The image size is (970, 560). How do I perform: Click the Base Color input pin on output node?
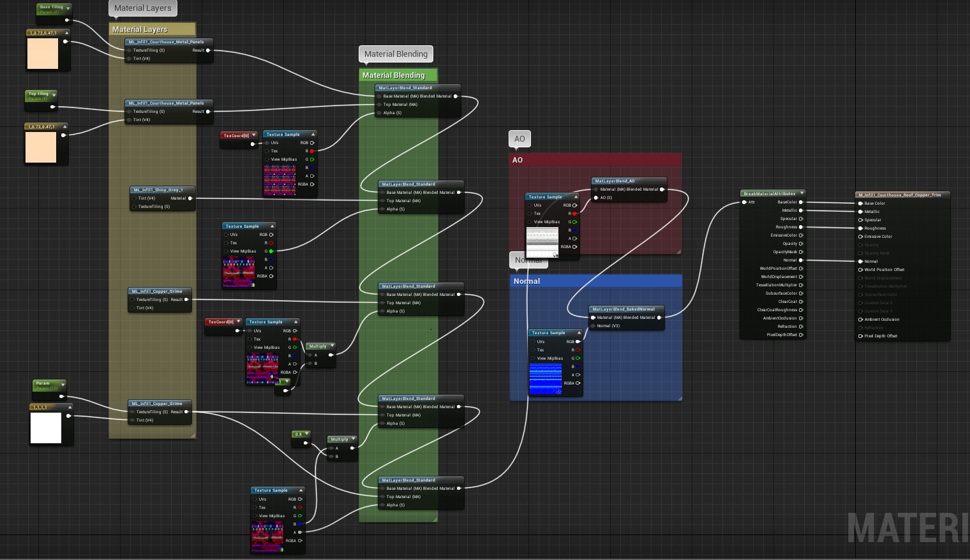[x=860, y=203]
